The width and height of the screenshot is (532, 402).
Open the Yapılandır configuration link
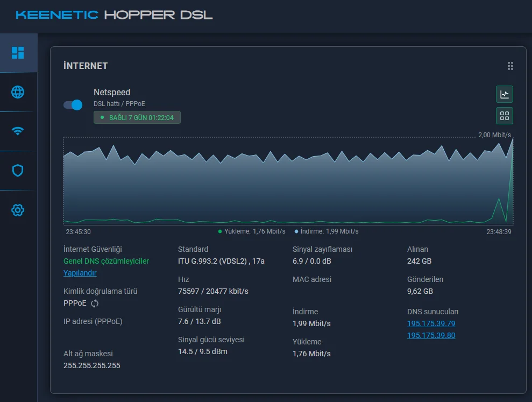(x=80, y=273)
